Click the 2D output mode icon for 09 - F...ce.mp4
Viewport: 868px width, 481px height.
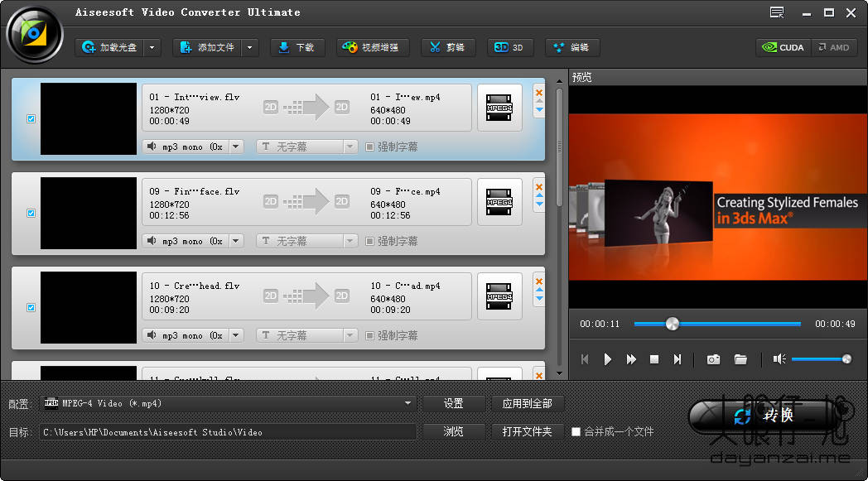point(341,201)
